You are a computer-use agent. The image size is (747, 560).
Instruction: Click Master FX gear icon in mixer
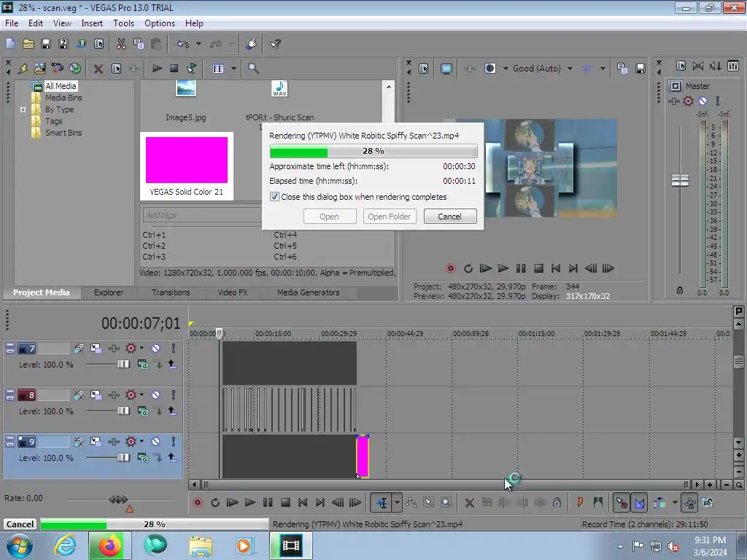pyautogui.click(x=688, y=101)
